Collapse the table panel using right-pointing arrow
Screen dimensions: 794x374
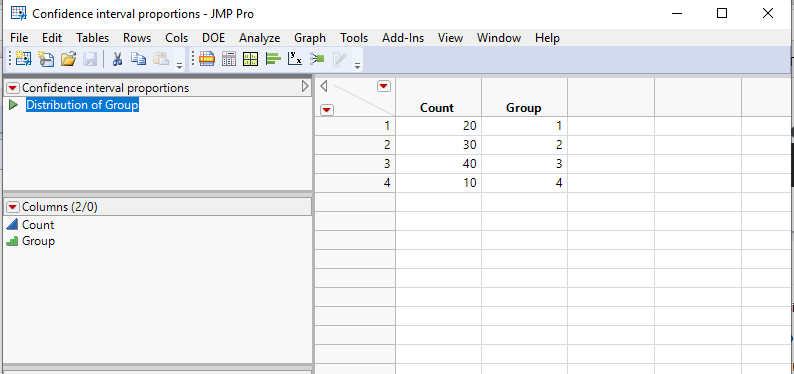[305, 87]
